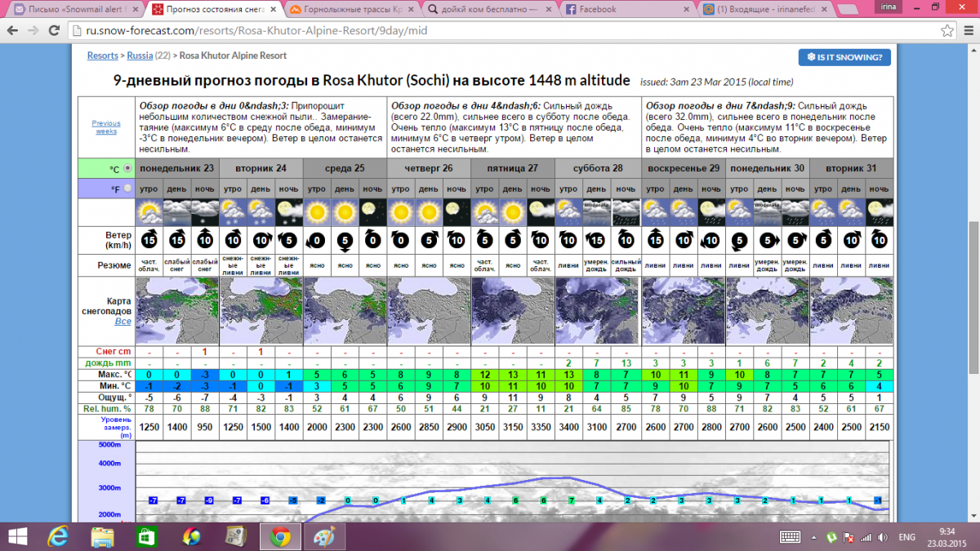Switch units with the °F radio button
Screen dimensions: 980x551
(127, 189)
